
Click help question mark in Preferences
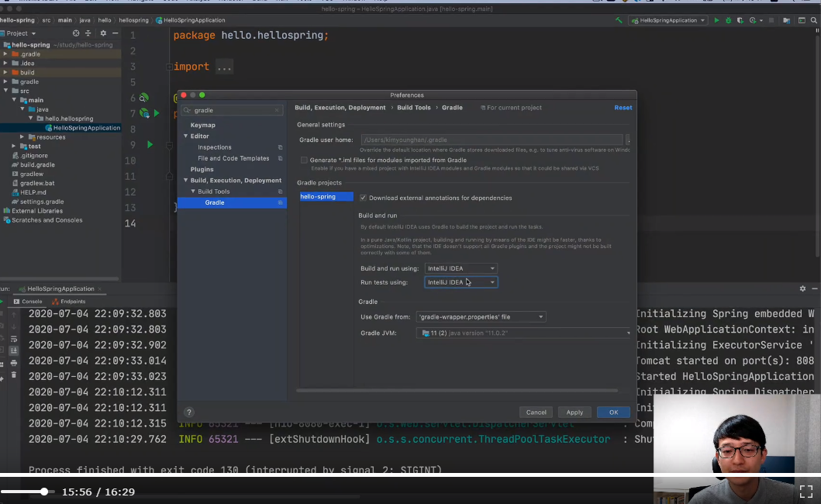(x=189, y=413)
